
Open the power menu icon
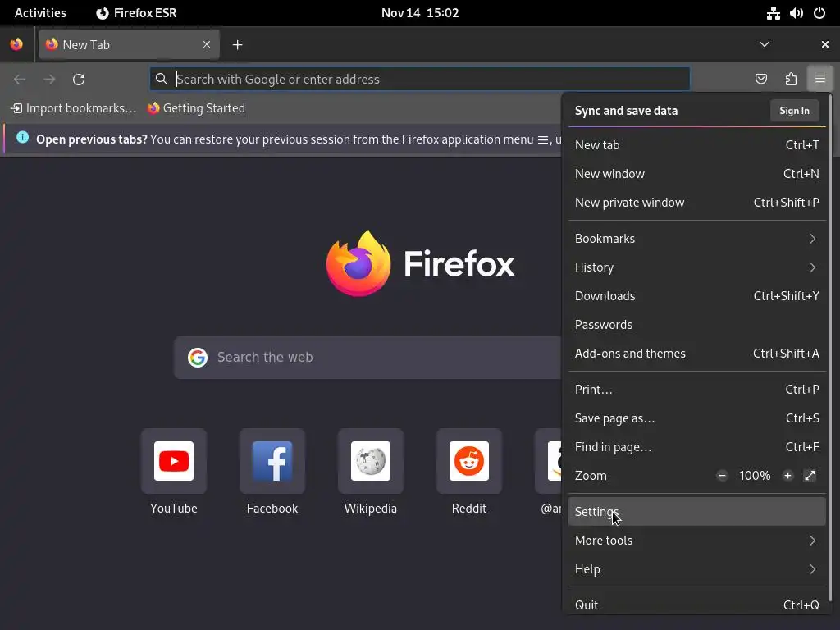pos(819,13)
